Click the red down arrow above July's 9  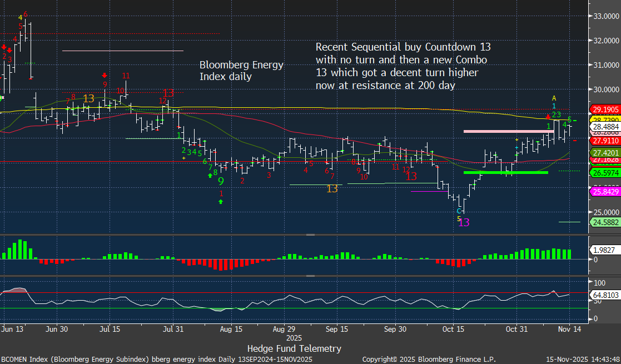[x=104, y=76]
